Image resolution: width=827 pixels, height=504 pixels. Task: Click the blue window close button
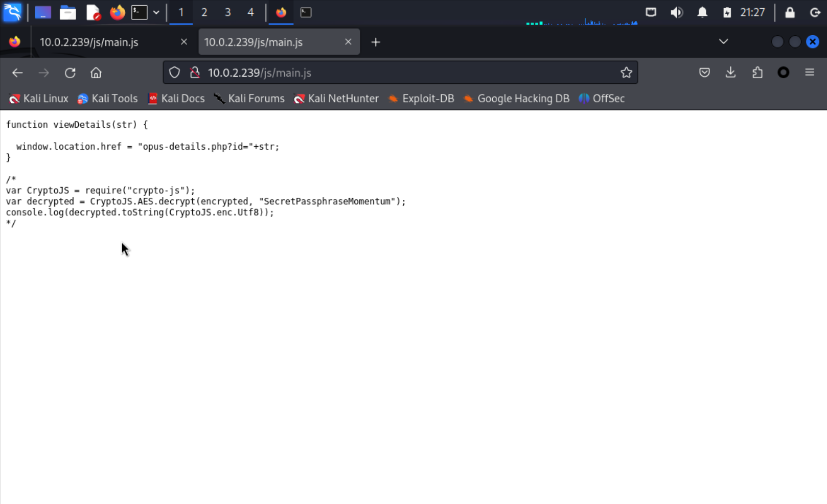point(812,42)
